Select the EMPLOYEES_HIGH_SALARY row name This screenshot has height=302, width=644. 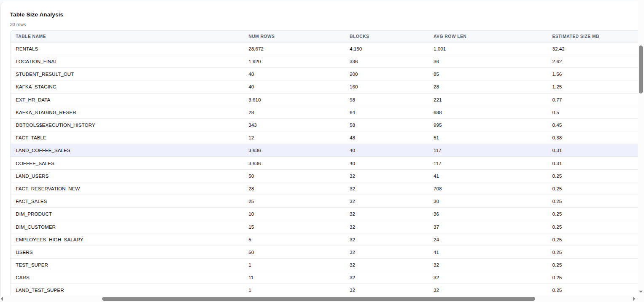[x=49, y=240]
